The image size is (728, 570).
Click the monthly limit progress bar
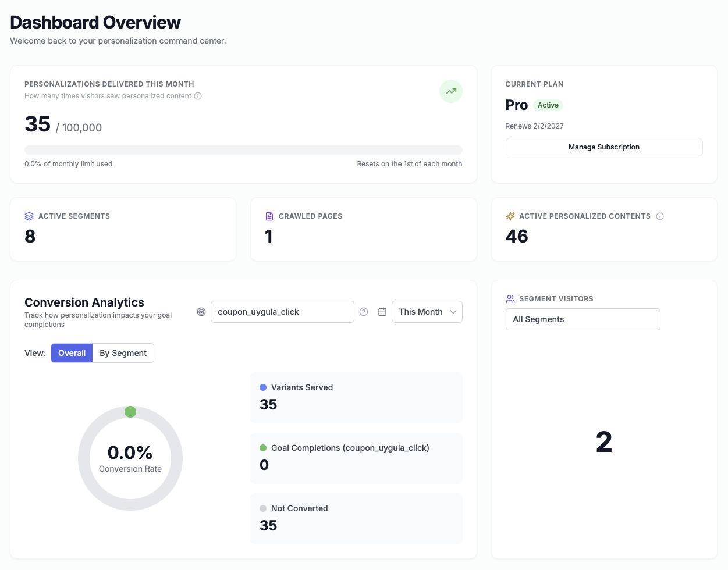(243, 149)
